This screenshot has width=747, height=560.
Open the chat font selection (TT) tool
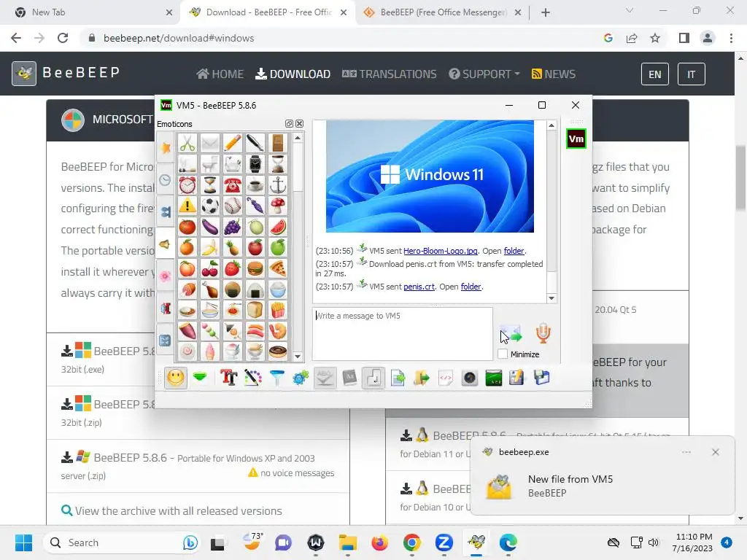(228, 378)
